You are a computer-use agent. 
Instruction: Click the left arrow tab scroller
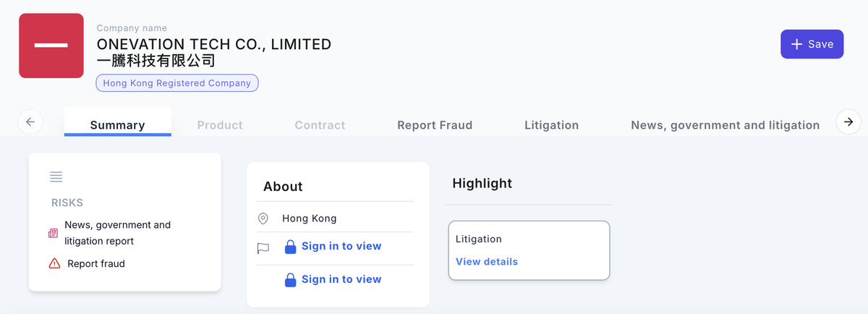click(30, 122)
